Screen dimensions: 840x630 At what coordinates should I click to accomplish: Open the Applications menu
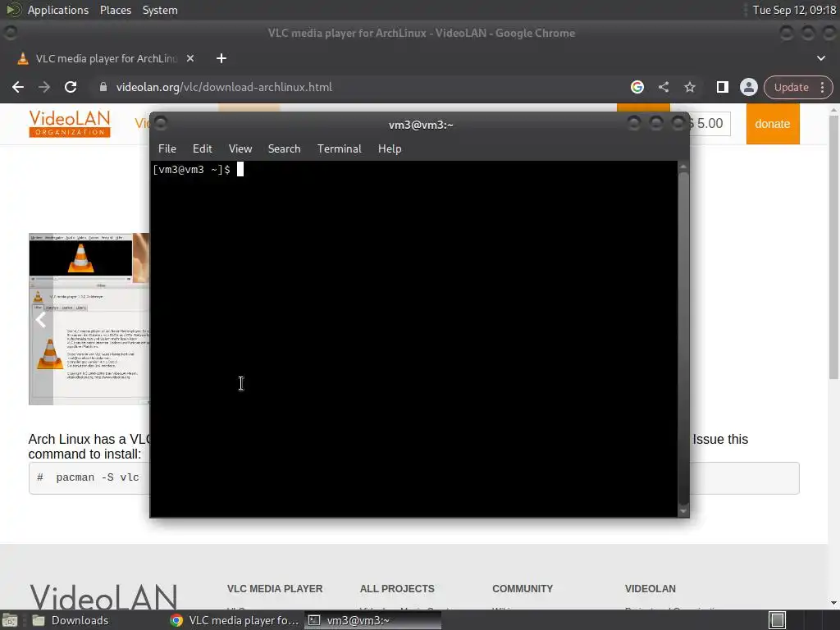(58, 10)
